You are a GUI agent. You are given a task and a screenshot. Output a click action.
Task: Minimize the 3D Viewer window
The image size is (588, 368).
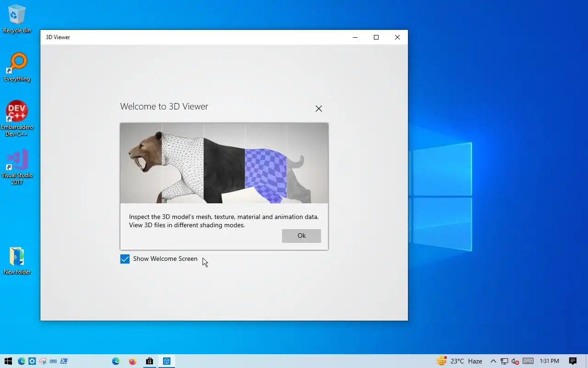(x=355, y=37)
